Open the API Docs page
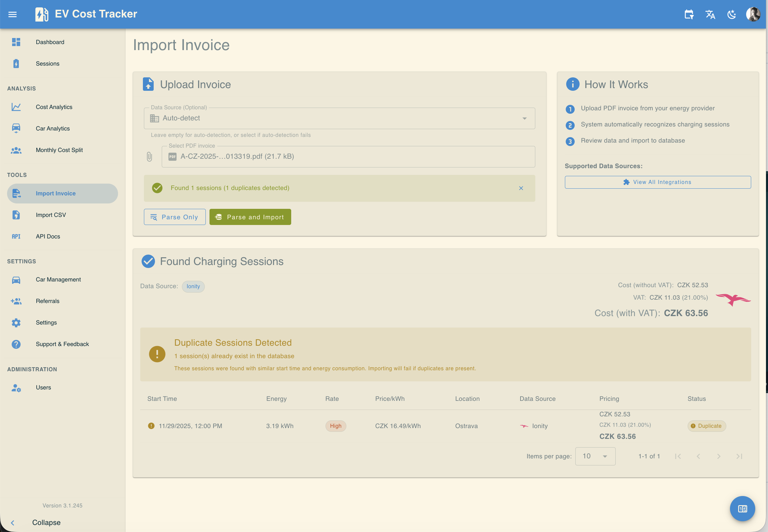 click(48, 236)
